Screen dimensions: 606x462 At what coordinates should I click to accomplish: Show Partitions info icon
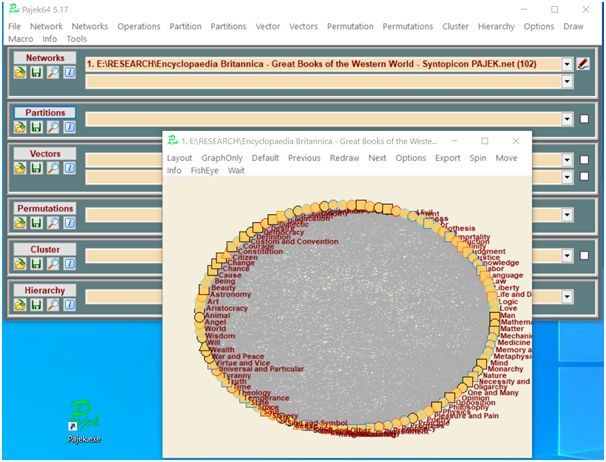point(70,127)
